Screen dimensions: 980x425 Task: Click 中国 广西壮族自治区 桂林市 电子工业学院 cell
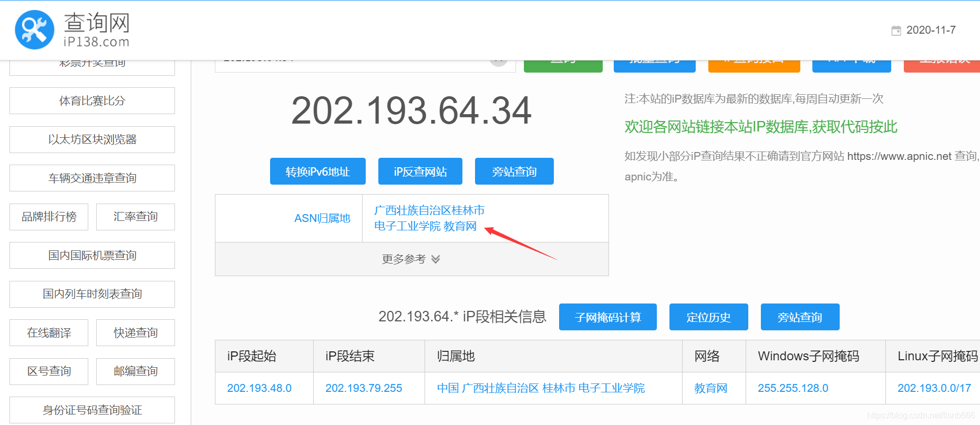pyautogui.click(x=541, y=388)
